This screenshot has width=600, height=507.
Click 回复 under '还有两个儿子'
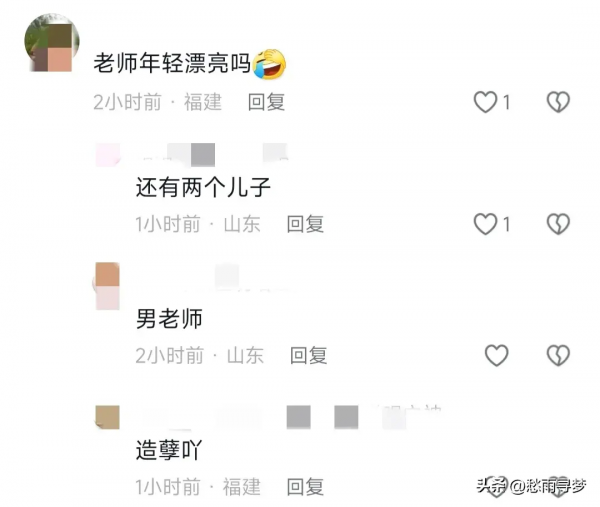(x=305, y=224)
